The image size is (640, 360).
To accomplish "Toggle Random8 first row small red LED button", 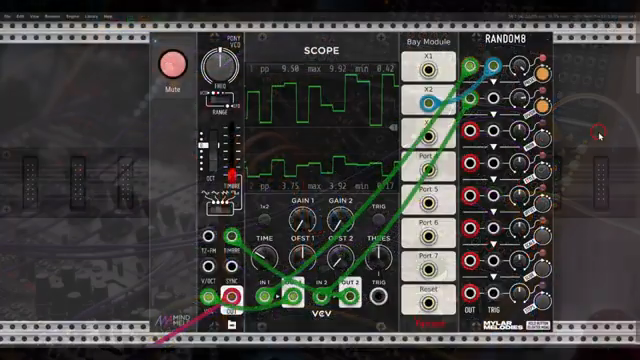I will (x=543, y=58).
